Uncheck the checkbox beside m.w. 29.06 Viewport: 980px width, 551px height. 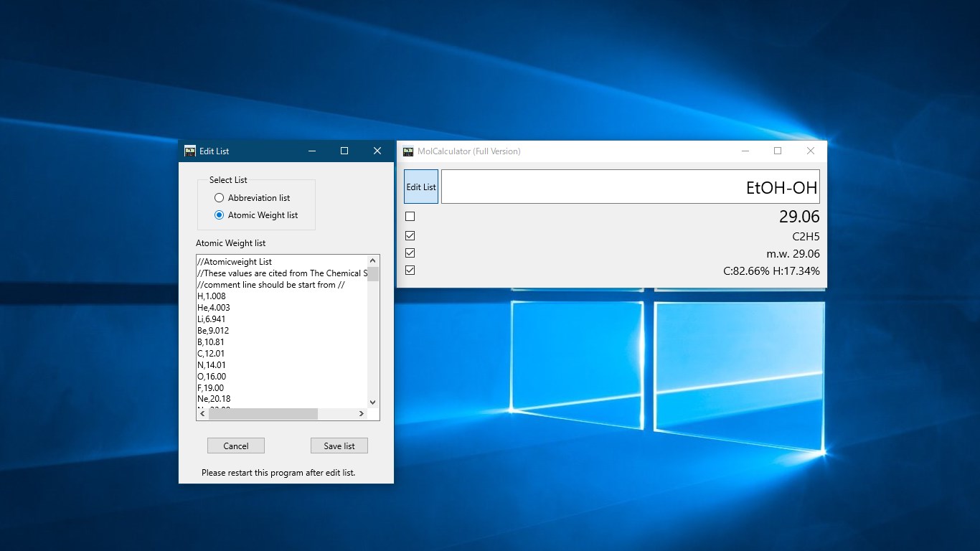coord(410,253)
